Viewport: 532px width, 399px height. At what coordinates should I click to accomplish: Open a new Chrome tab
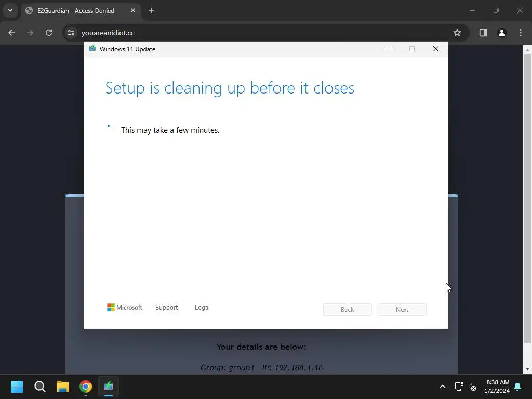pos(152,10)
